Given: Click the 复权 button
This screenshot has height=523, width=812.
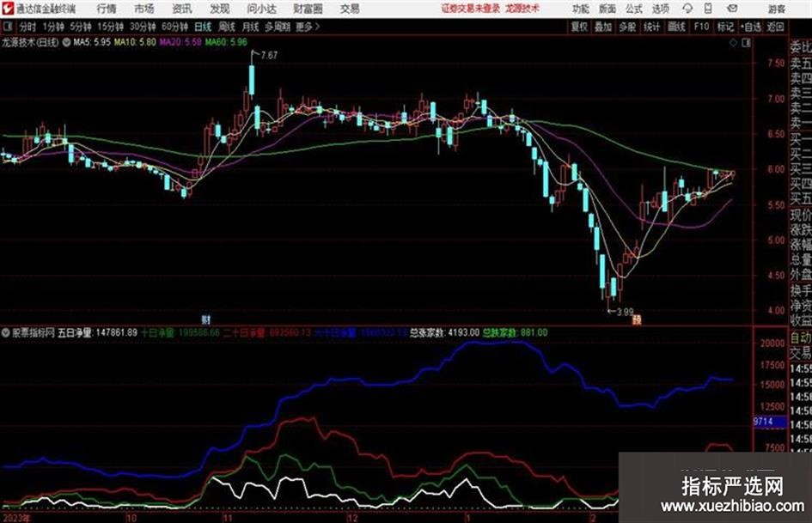Looking at the screenshot, I should tap(579, 27).
